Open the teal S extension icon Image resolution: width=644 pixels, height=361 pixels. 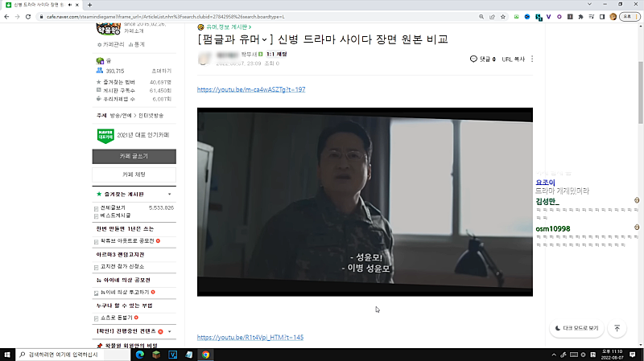[x=539, y=17]
